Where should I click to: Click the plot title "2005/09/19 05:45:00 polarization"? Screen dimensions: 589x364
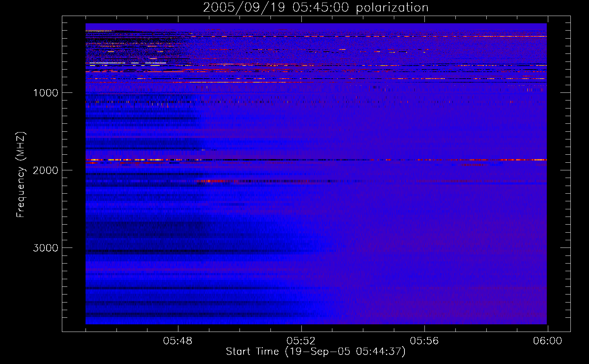(x=316, y=7)
